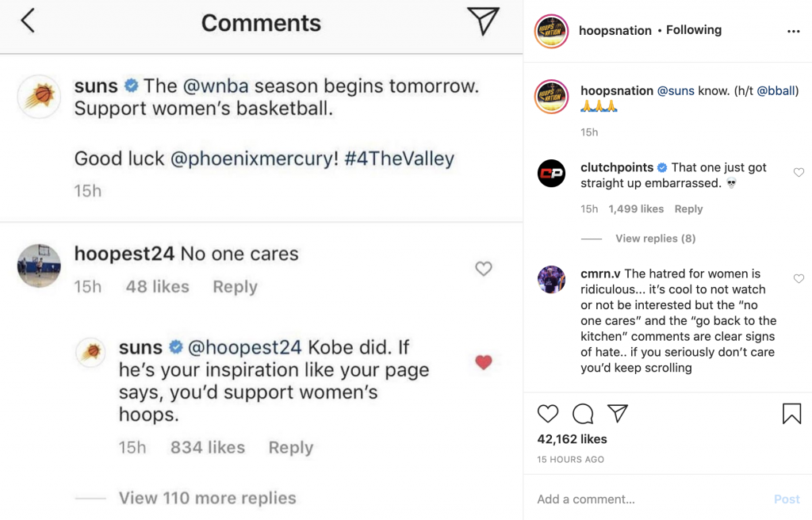
Task: Like hoopest24's comment with the heart outline
Action: 484,269
